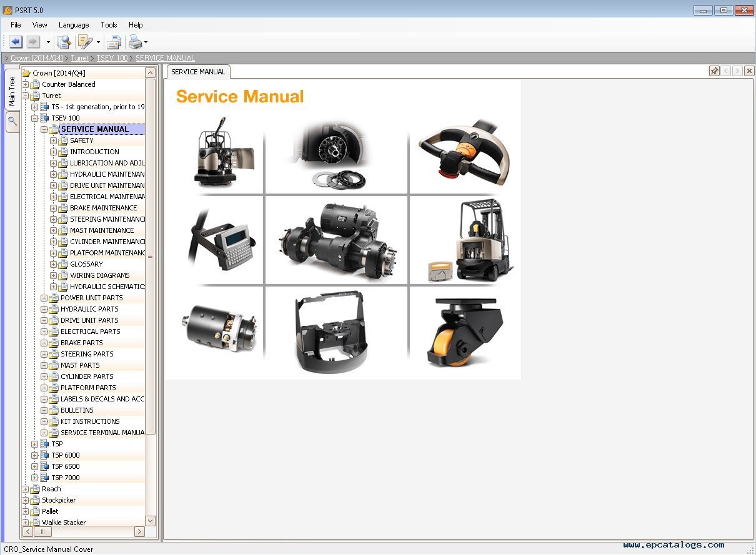Open the search/preview document tool
Image resolution: width=756 pixels, height=555 pixels.
[x=62, y=41]
